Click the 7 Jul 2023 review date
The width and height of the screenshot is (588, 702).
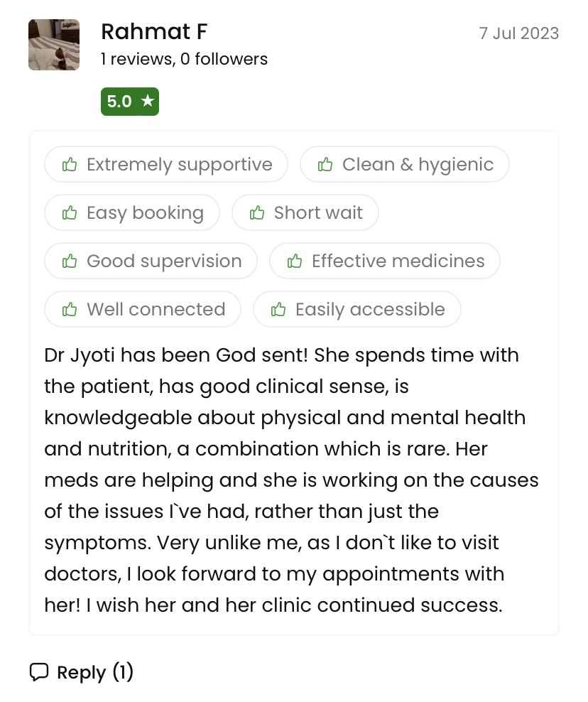[518, 33]
